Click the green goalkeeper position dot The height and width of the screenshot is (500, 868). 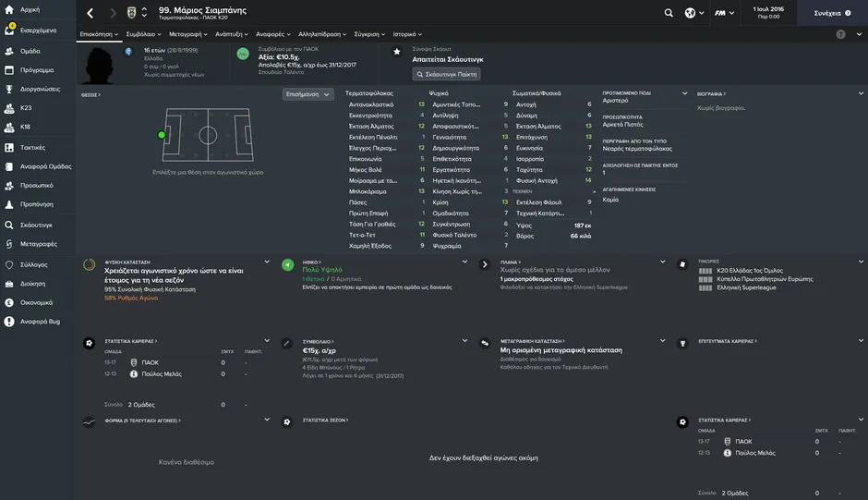[162, 135]
